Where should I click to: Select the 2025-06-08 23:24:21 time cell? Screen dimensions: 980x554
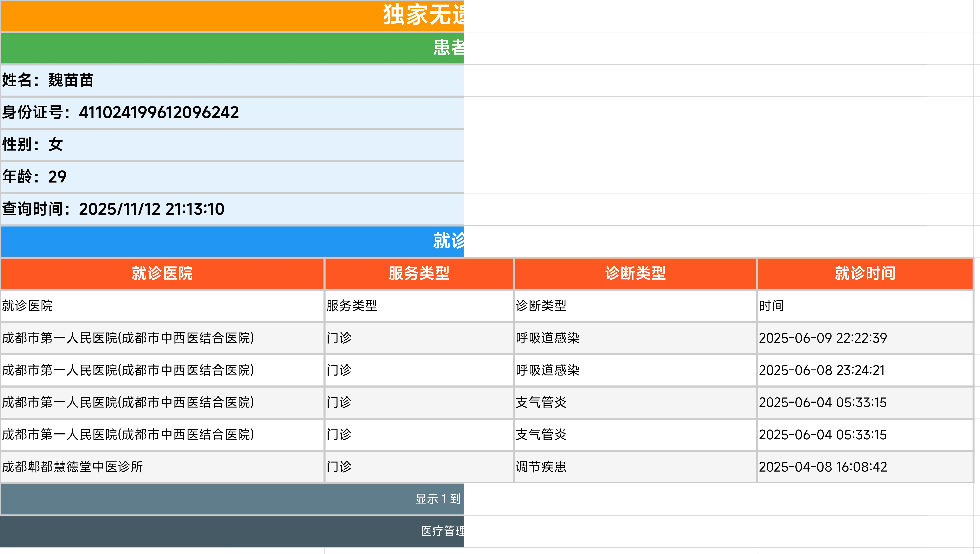865,370
